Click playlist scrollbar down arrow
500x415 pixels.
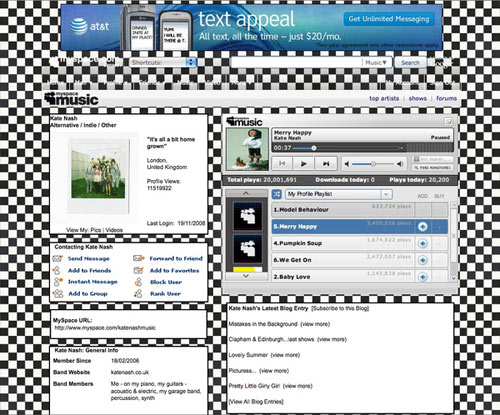(453, 278)
